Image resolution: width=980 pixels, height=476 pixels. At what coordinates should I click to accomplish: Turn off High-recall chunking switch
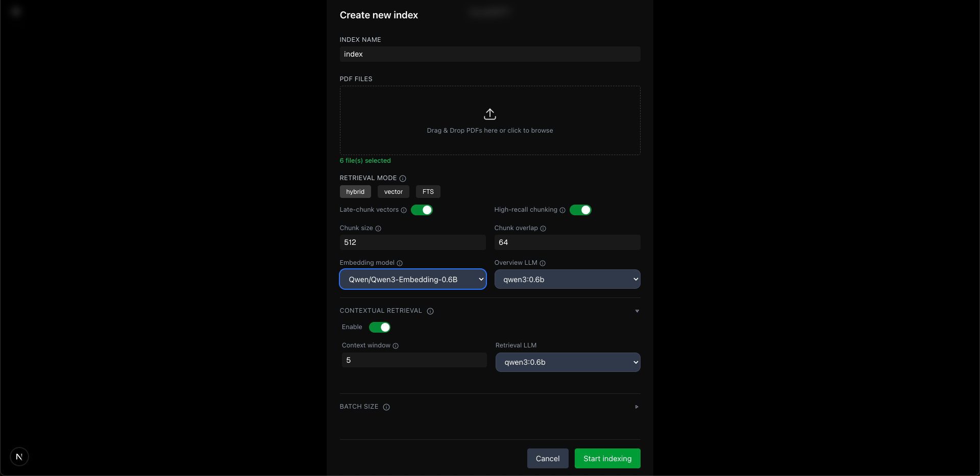coord(580,210)
